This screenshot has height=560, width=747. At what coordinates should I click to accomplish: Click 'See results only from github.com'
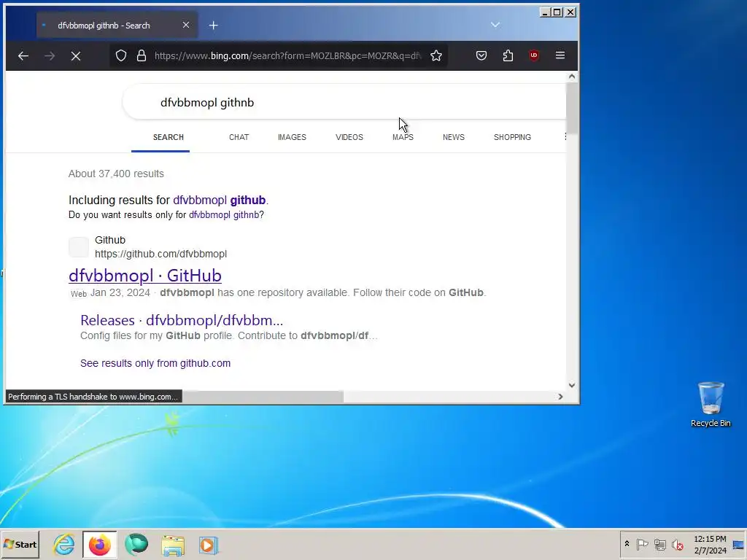pos(155,363)
